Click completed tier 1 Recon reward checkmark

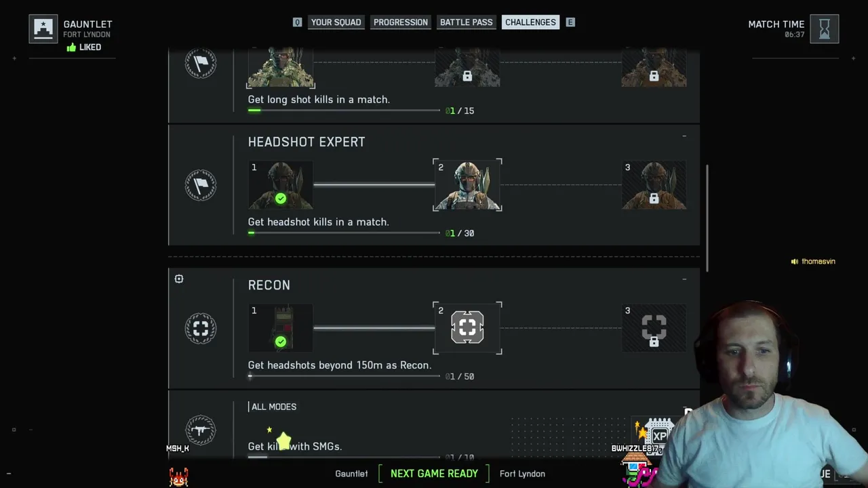[281, 342]
